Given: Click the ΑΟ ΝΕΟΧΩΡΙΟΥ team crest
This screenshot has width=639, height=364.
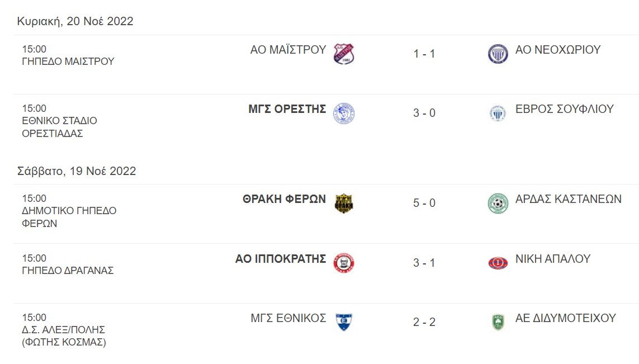Looking at the screenshot, I should [x=498, y=54].
